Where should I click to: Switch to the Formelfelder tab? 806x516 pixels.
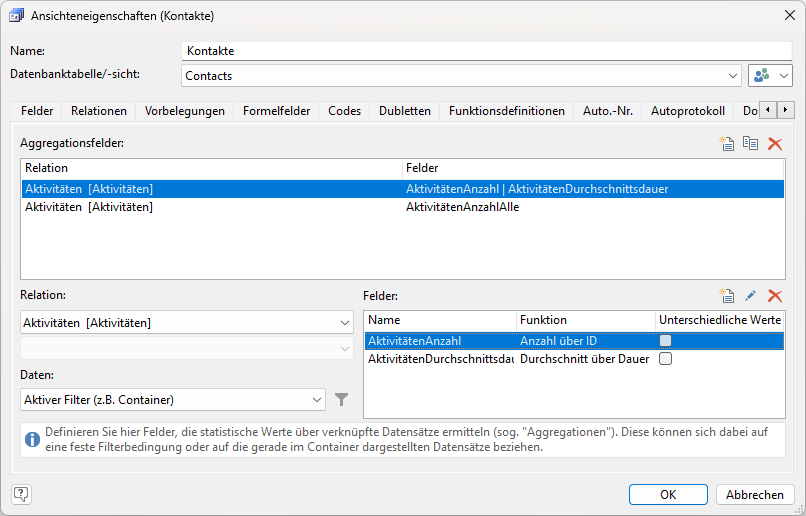coord(276,111)
